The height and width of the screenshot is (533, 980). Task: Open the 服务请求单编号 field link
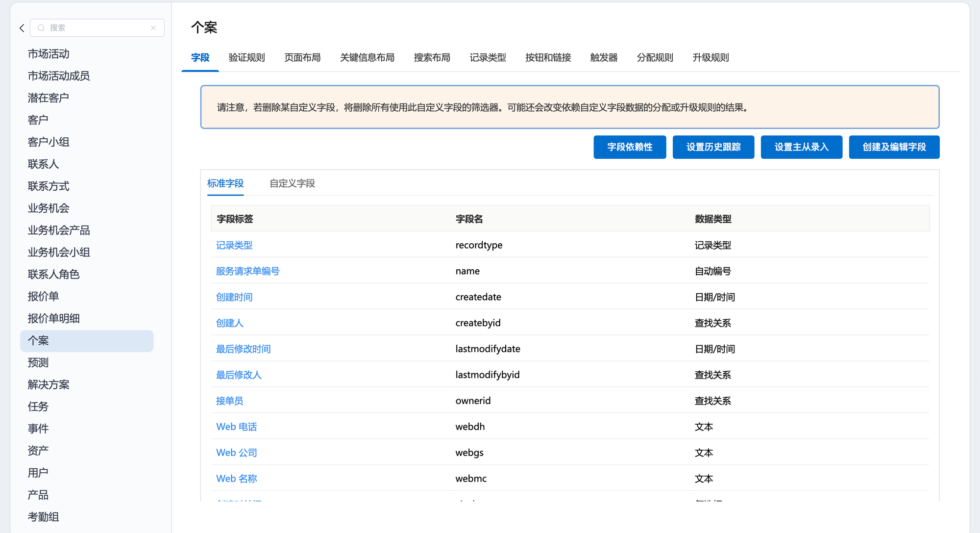coord(247,271)
